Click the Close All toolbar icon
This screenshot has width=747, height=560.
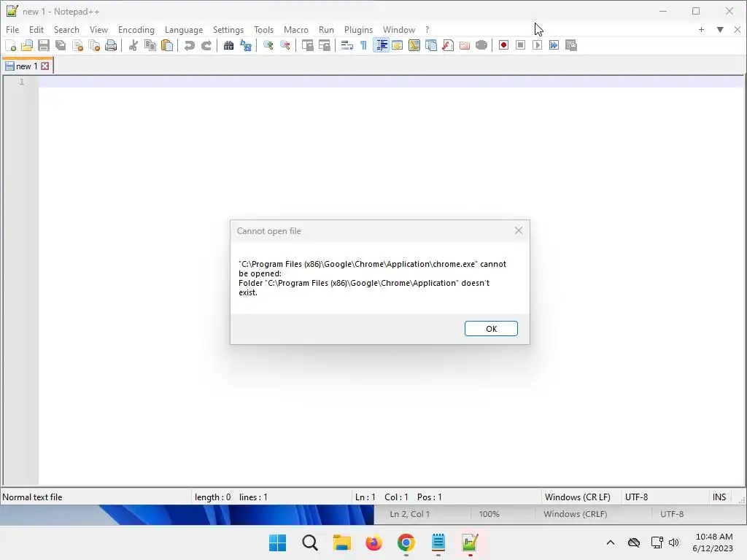point(94,45)
